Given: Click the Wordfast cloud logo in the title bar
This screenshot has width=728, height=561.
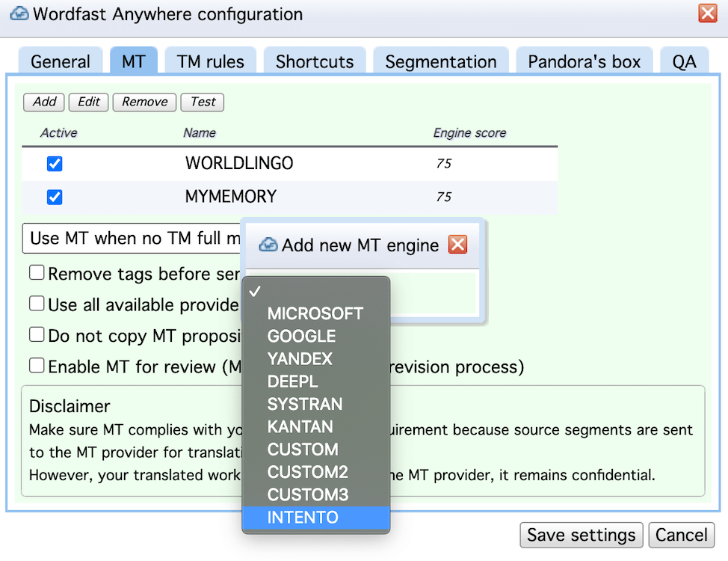Looking at the screenshot, I should coord(19,13).
